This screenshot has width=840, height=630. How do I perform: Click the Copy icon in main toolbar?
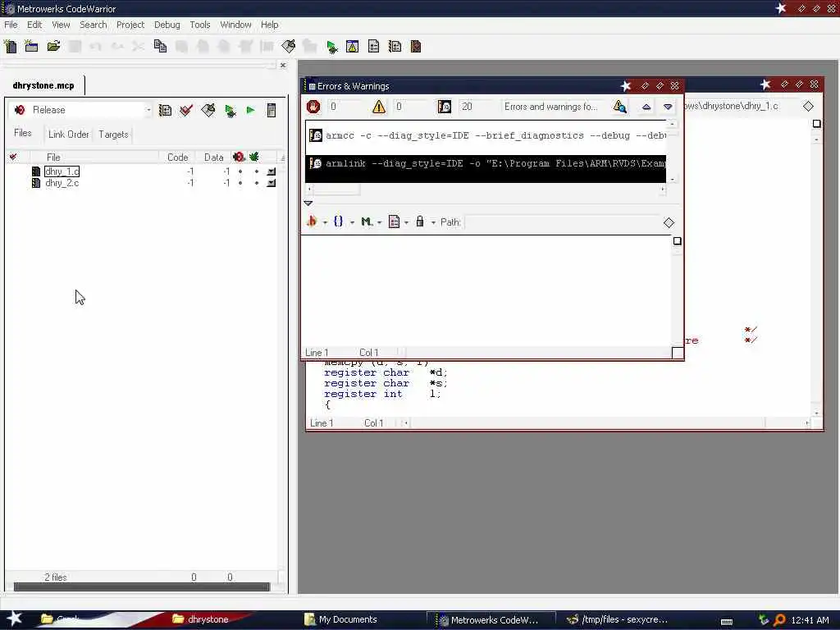pyautogui.click(x=160, y=47)
